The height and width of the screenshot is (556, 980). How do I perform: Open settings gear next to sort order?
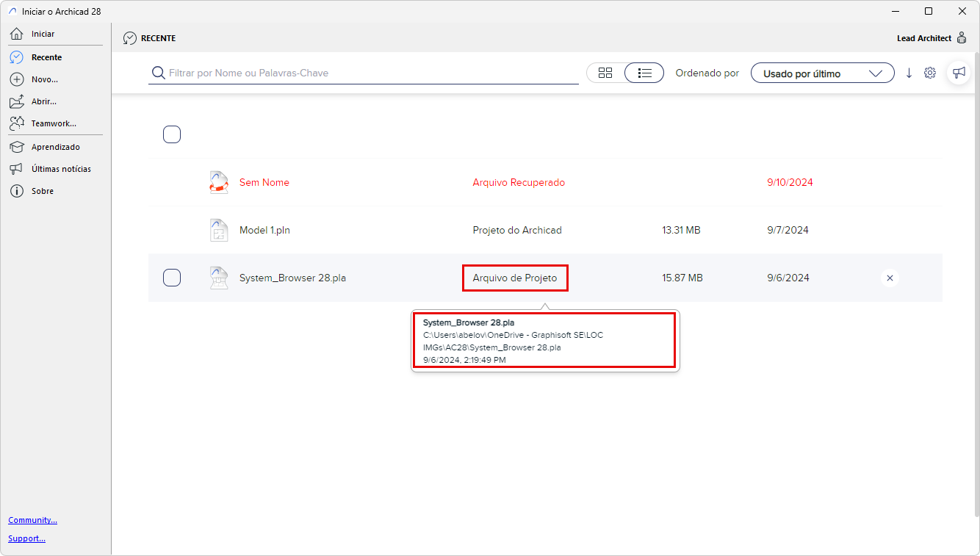[930, 73]
